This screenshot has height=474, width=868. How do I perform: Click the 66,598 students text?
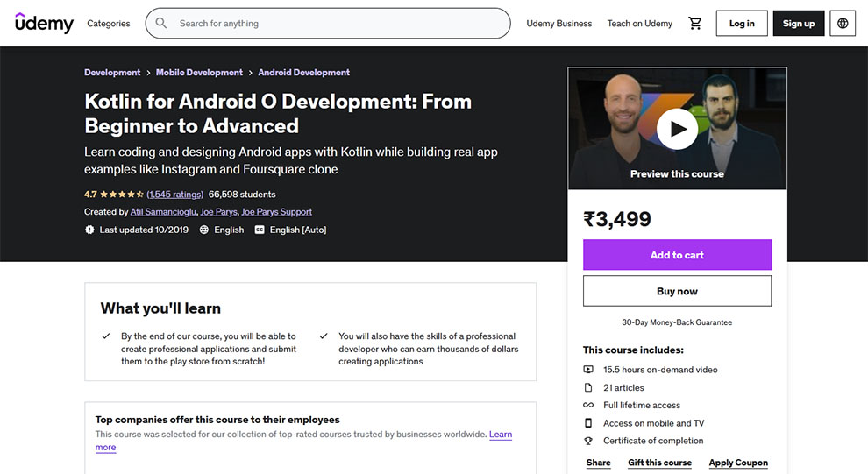[242, 195]
